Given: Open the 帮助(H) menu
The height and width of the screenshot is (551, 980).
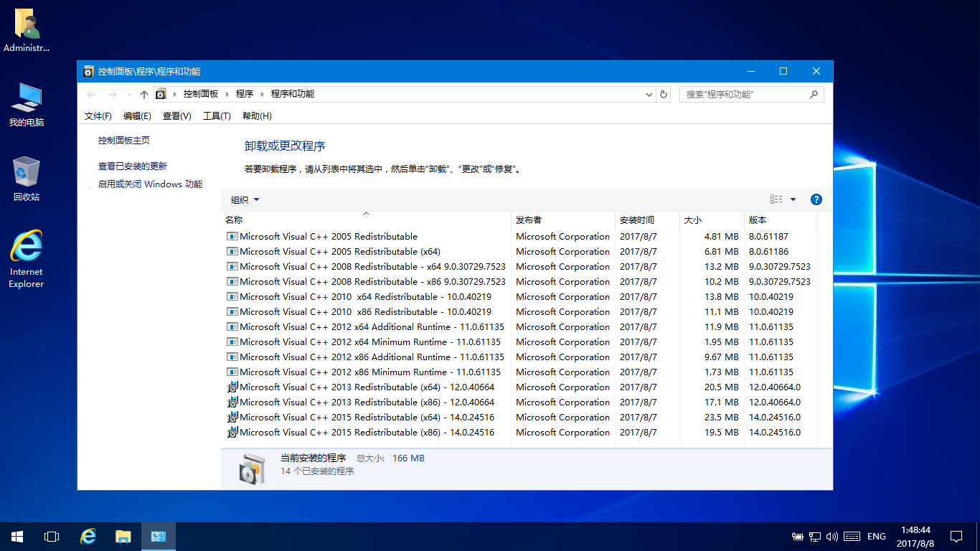Looking at the screenshot, I should [257, 116].
